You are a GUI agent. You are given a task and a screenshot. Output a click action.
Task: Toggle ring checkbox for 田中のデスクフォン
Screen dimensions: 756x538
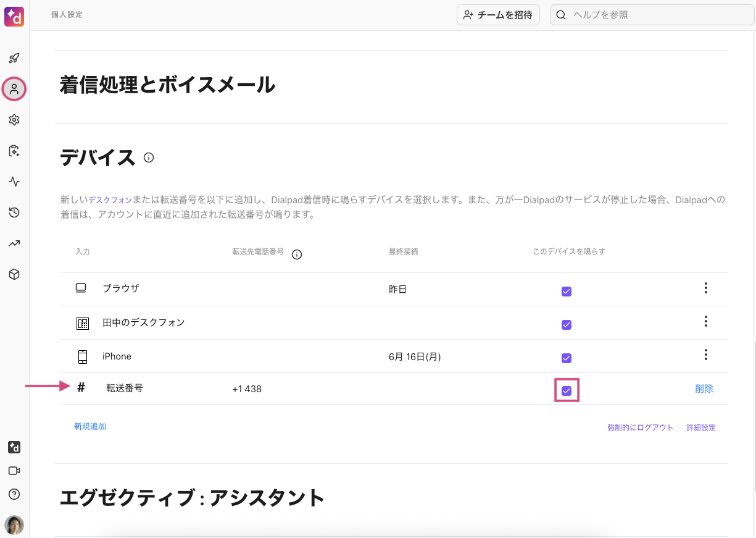567,325
